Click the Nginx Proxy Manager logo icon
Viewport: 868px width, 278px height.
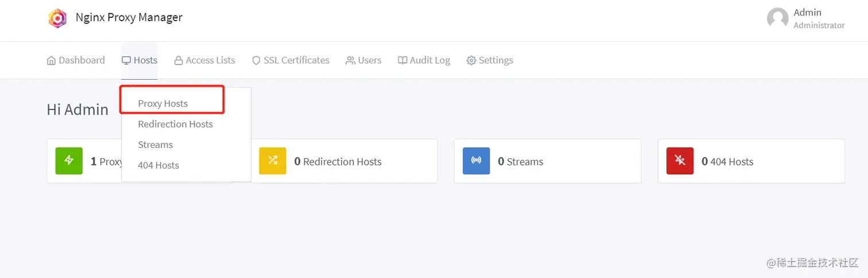(x=57, y=18)
